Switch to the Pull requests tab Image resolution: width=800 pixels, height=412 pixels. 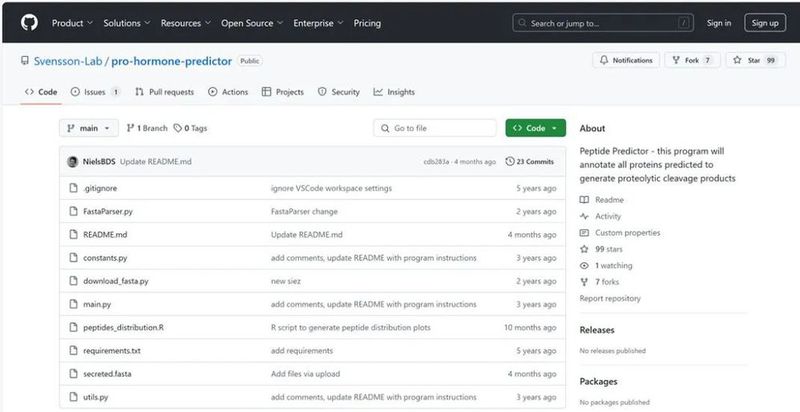pyautogui.click(x=165, y=92)
